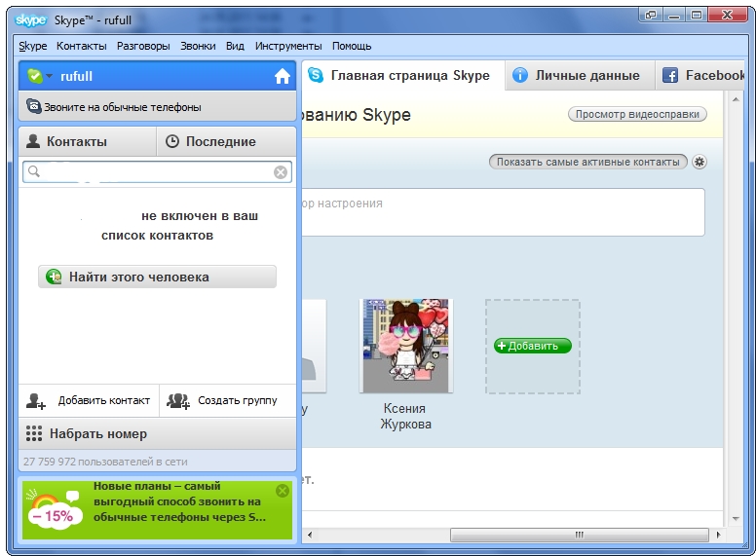Click the horizontal scrollbar at bottom
756x556 pixels.
point(577,535)
